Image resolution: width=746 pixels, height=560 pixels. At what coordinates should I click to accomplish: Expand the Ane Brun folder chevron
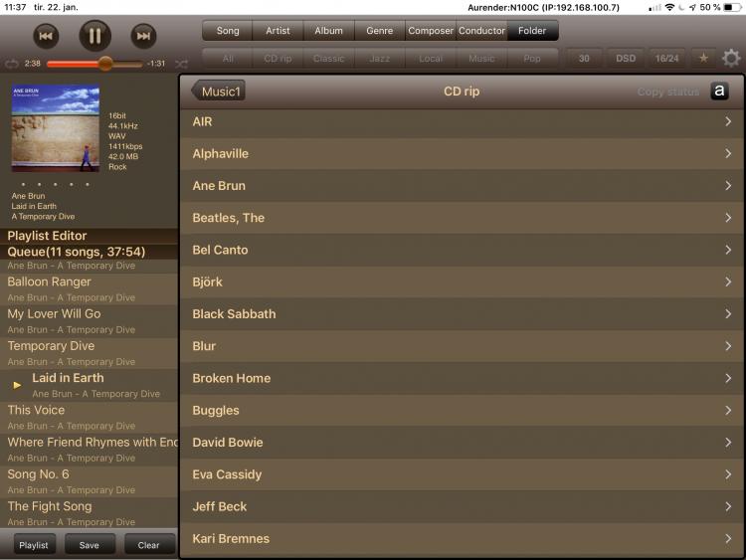tap(728, 186)
